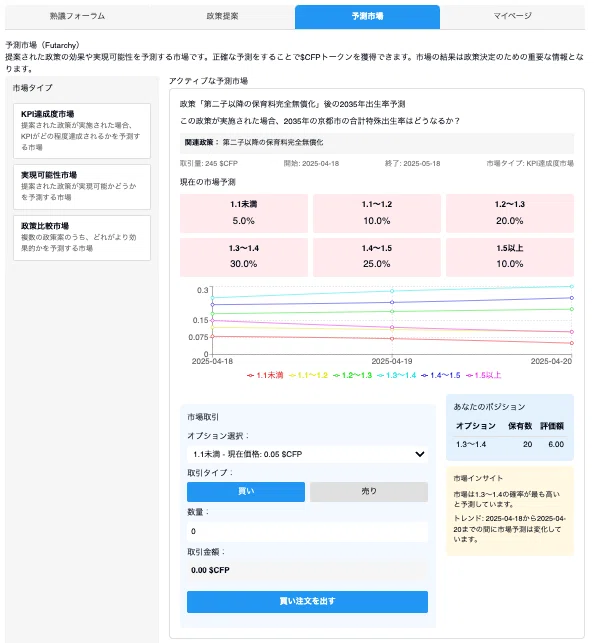Select the 予測市場 tab
The width and height of the screenshot is (595, 643).
click(367, 17)
